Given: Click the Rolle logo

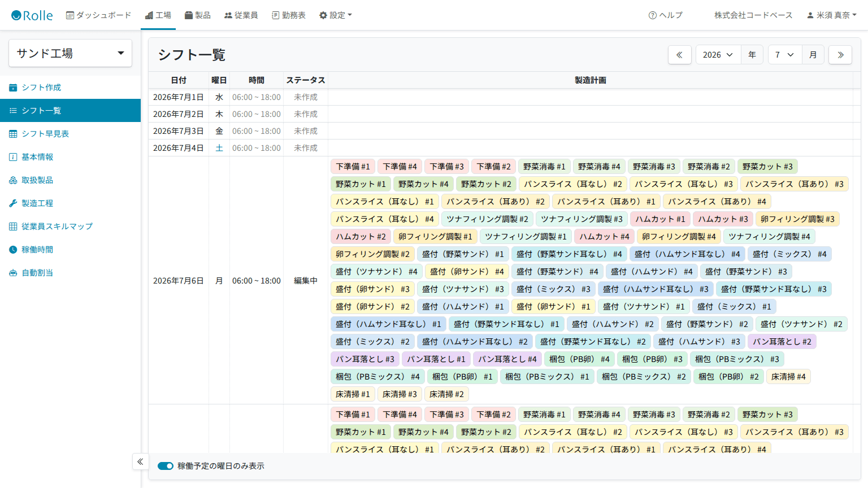Looking at the screenshot, I should point(32,15).
